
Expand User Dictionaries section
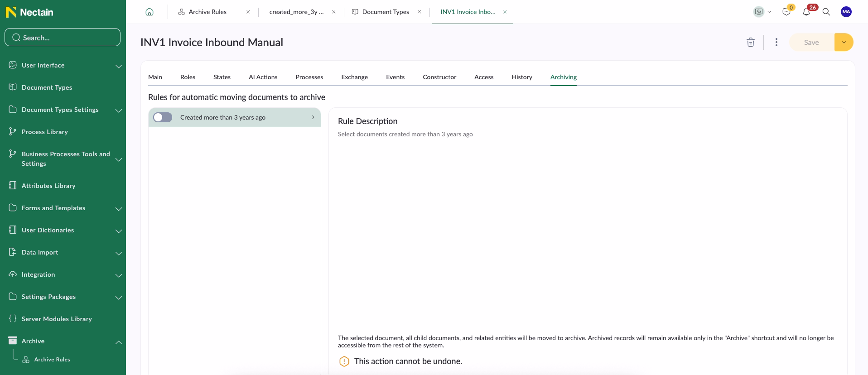pyautogui.click(x=119, y=231)
